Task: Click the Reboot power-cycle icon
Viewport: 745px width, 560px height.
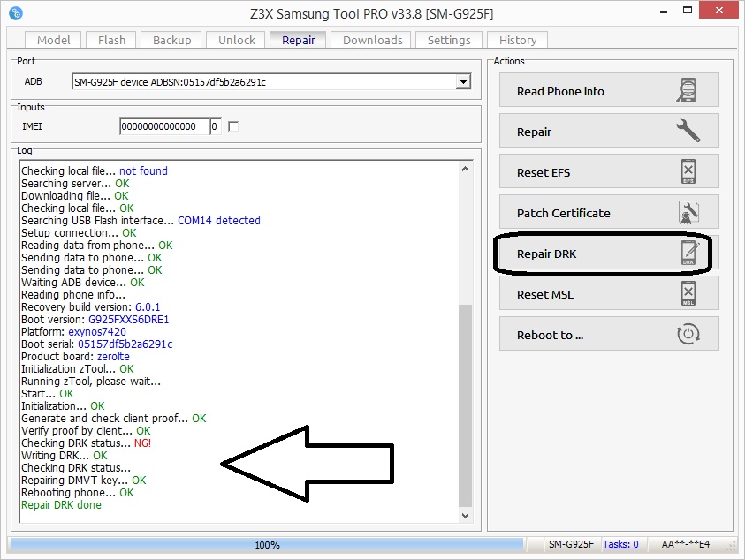Action: pyautogui.click(x=688, y=335)
